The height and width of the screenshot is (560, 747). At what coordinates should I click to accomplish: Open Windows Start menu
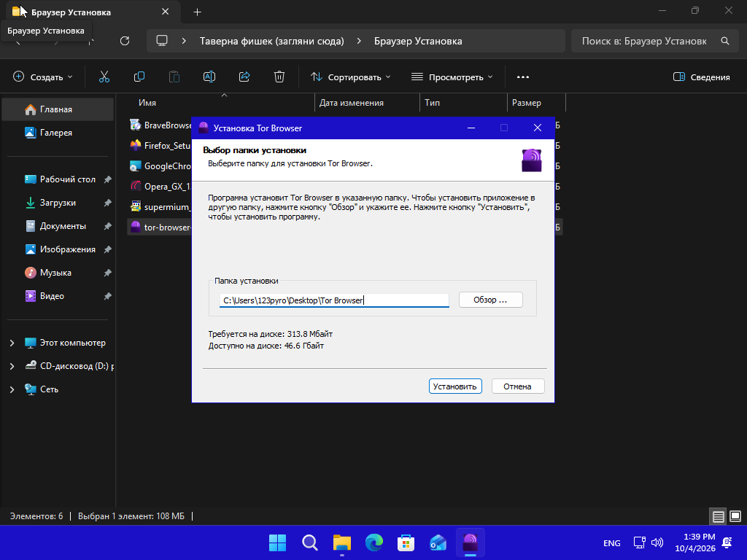click(x=277, y=542)
